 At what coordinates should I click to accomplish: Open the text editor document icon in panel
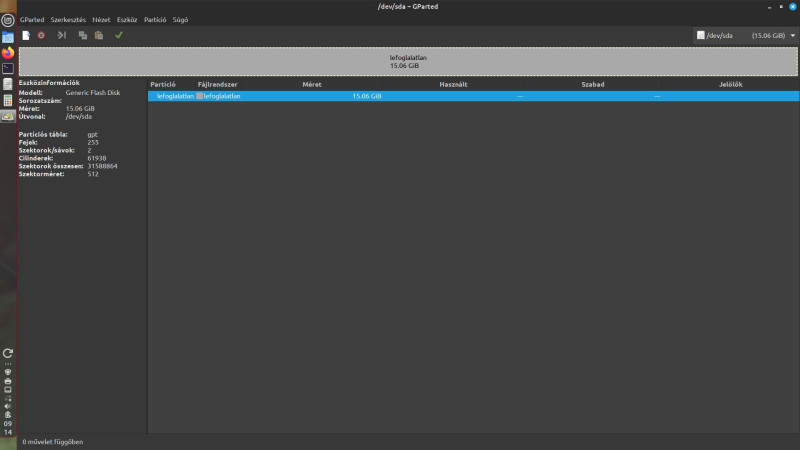coord(8,84)
